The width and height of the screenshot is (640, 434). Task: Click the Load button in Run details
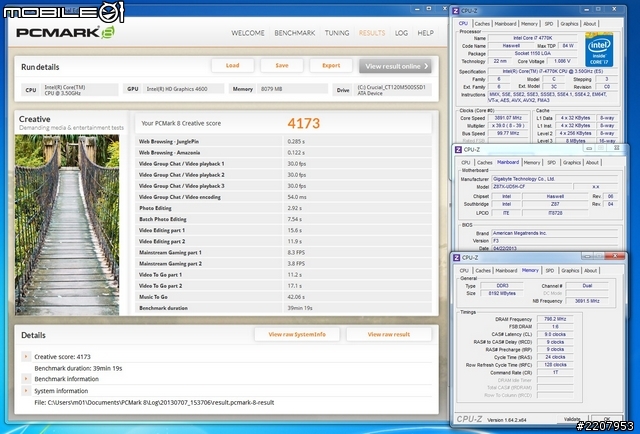[x=233, y=65]
